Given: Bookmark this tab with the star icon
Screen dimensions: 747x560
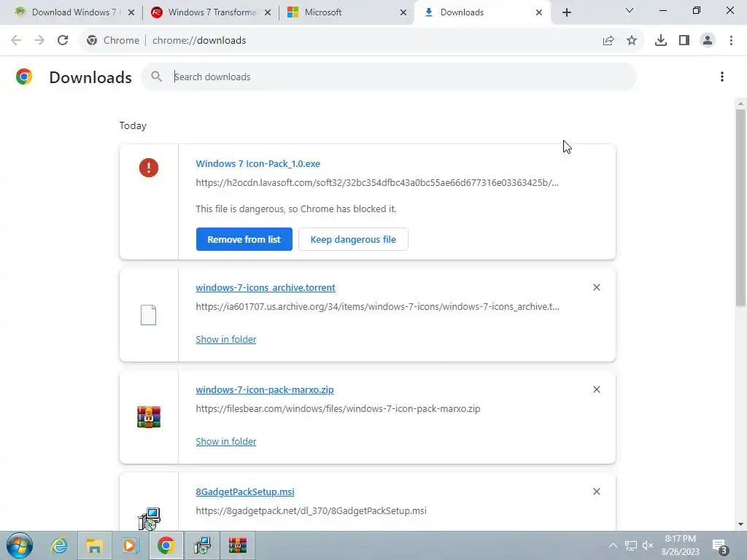Looking at the screenshot, I should point(632,41).
